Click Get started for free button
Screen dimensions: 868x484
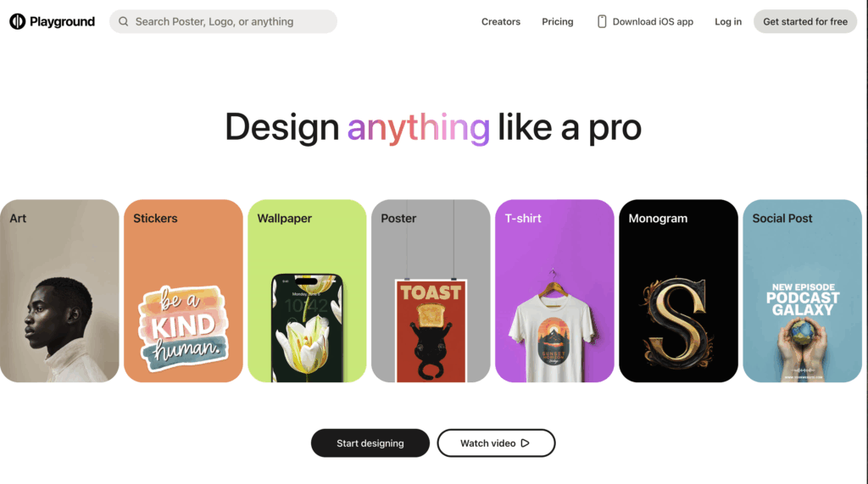tap(805, 21)
